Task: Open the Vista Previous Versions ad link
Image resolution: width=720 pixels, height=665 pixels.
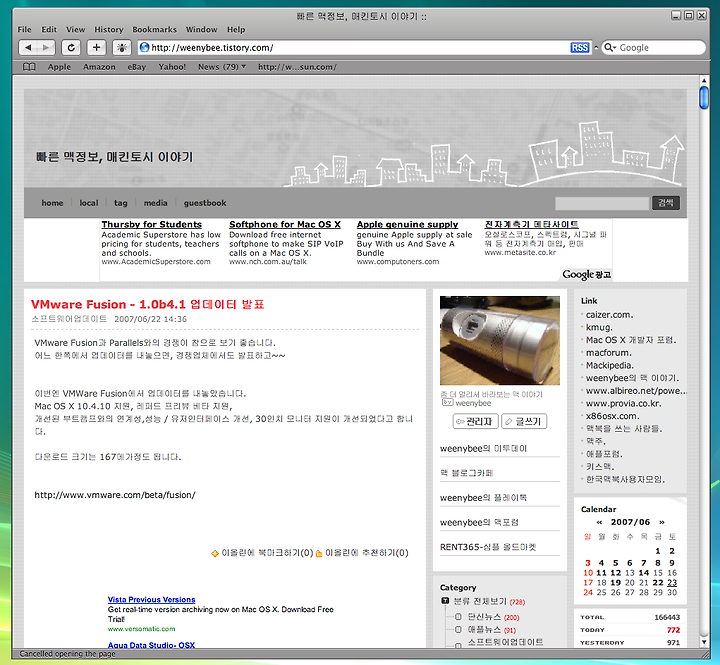Action: (151, 600)
